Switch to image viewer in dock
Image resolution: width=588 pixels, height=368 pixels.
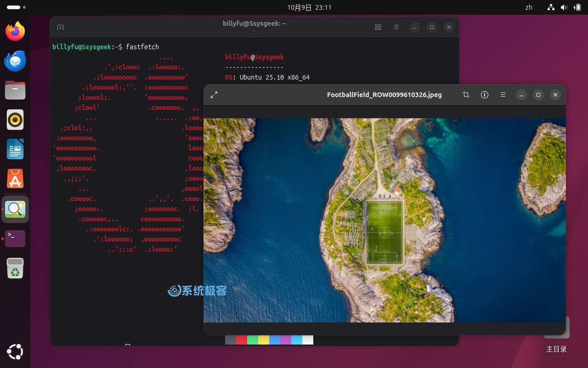click(15, 209)
